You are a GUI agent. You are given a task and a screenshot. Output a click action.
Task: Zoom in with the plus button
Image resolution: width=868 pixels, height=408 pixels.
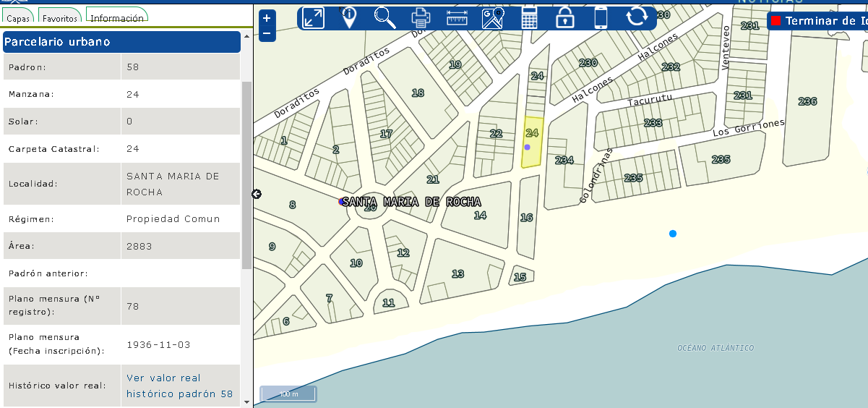[267, 19]
